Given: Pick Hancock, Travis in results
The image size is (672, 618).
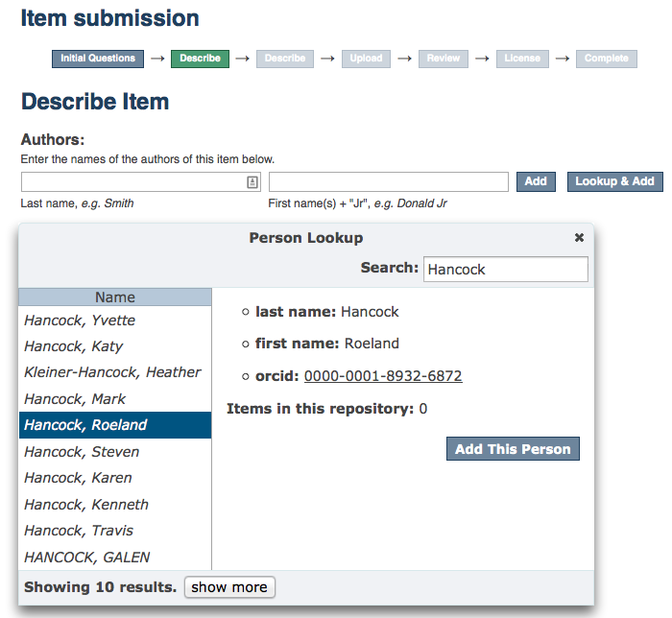Looking at the screenshot, I should (79, 531).
